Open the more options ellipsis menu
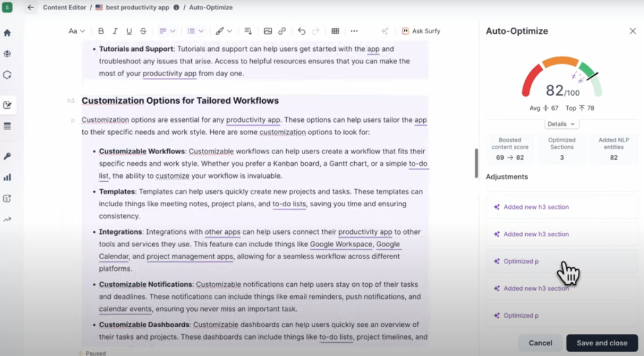This screenshot has height=356, width=644. click(x=354, y=31)
